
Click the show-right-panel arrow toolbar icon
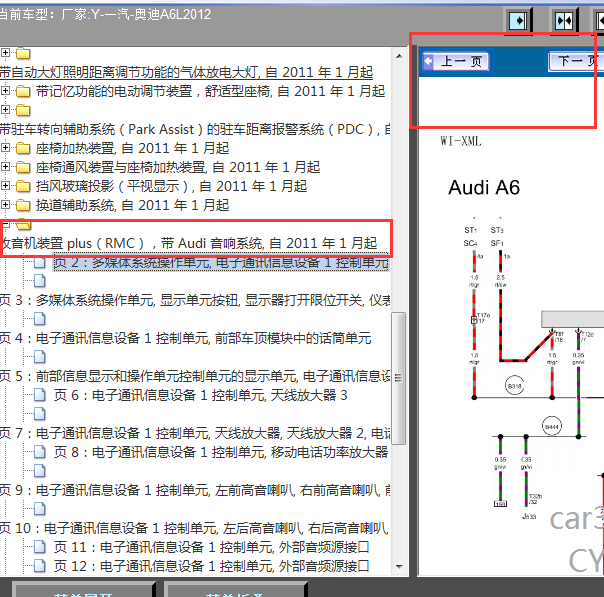[x=518, y=20]
